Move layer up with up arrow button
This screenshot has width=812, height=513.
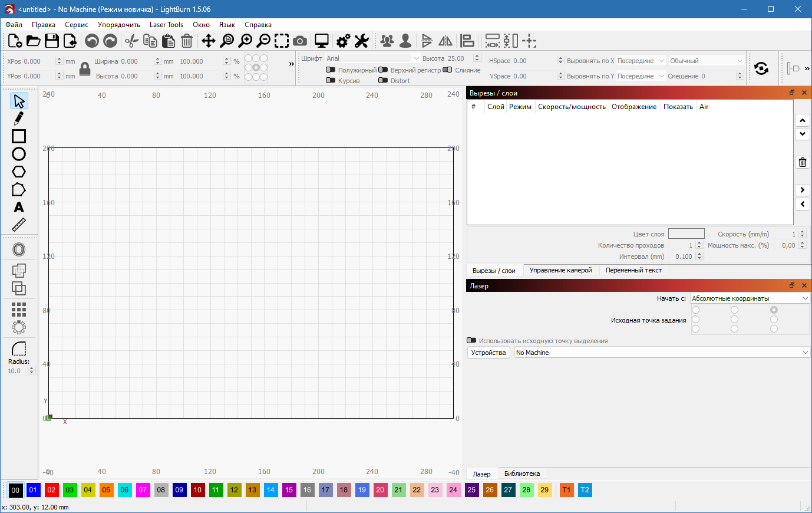point(803,120)
